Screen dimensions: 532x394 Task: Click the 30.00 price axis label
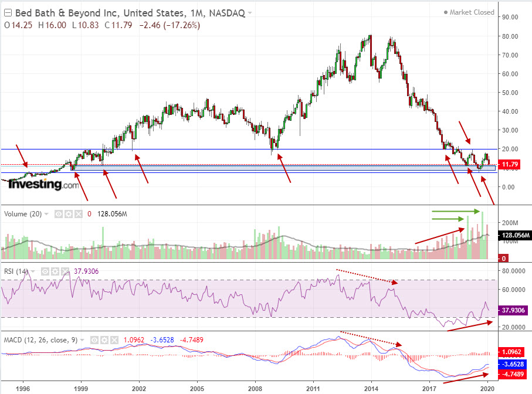(x=510, y=130)
